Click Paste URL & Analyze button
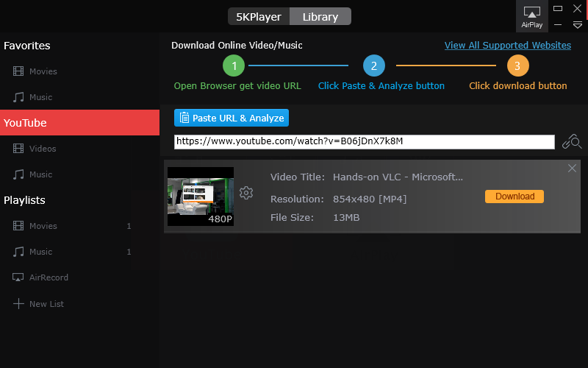The image size is (588, 368). [232, 118]
